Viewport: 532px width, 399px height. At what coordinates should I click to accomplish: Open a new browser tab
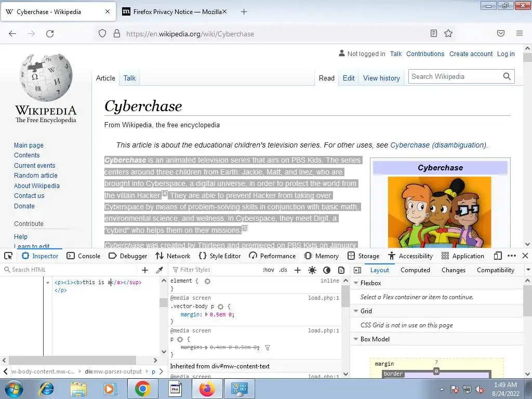coord(244,12)
